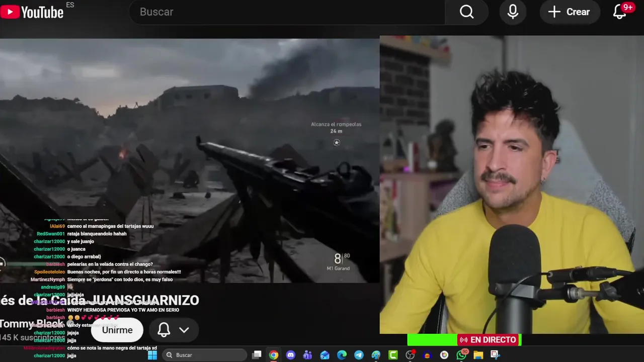
Task: Open WhatsApp from taskbar
Action: 461,355
